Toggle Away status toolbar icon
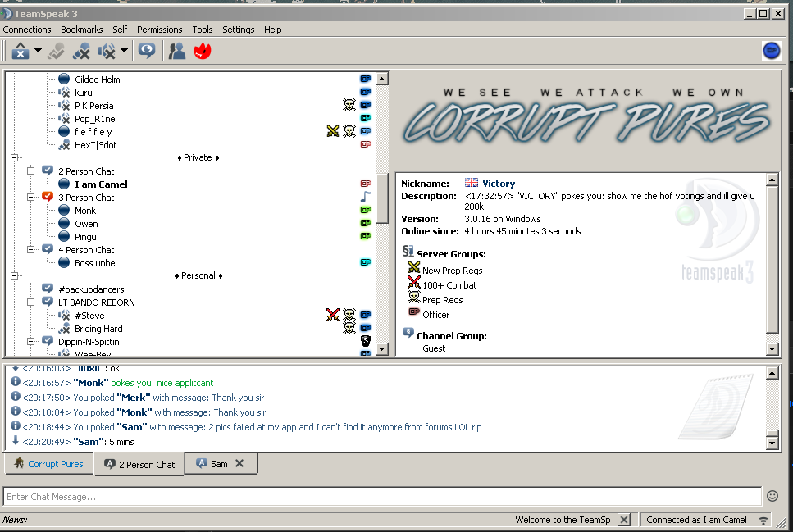The width and height of the screenshot is (793, 532). pos(147,51)
